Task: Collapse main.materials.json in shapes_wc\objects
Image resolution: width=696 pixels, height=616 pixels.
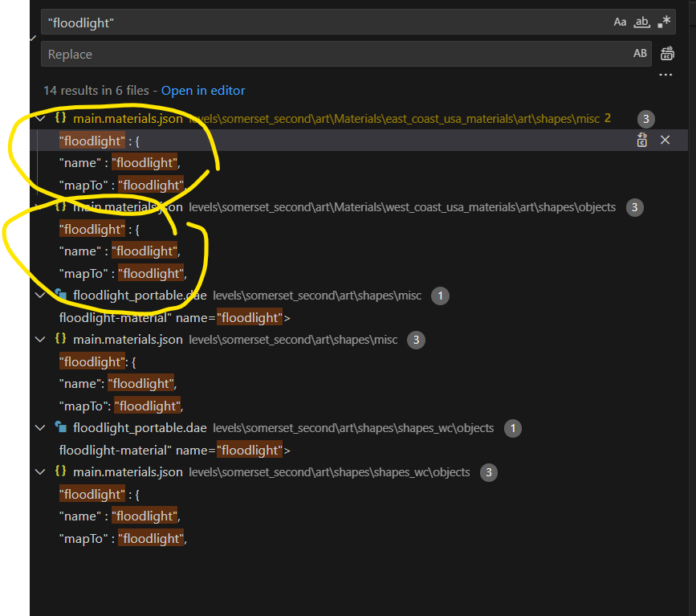Action: tap(40, 471)
